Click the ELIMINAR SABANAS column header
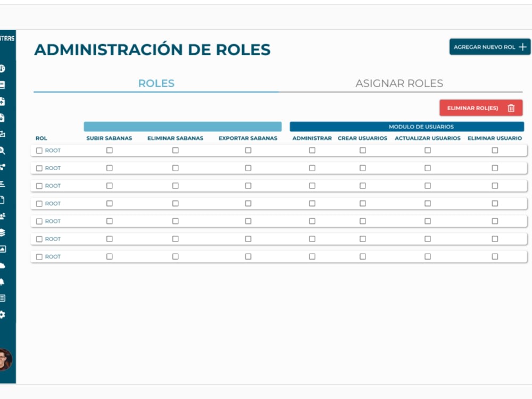 click(x=176, y=138)
